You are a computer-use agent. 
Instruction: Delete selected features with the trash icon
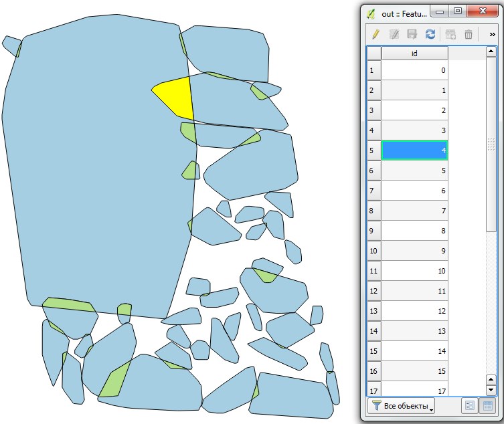469,34
